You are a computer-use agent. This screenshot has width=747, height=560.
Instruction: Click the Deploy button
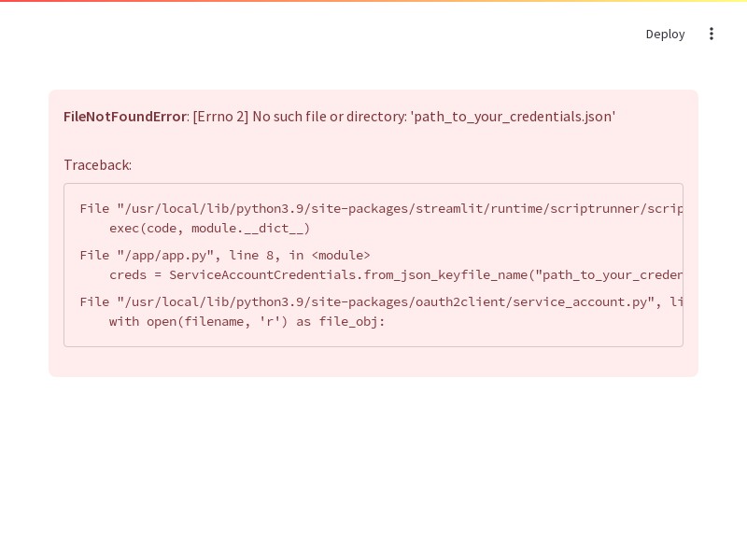point(665,34)
